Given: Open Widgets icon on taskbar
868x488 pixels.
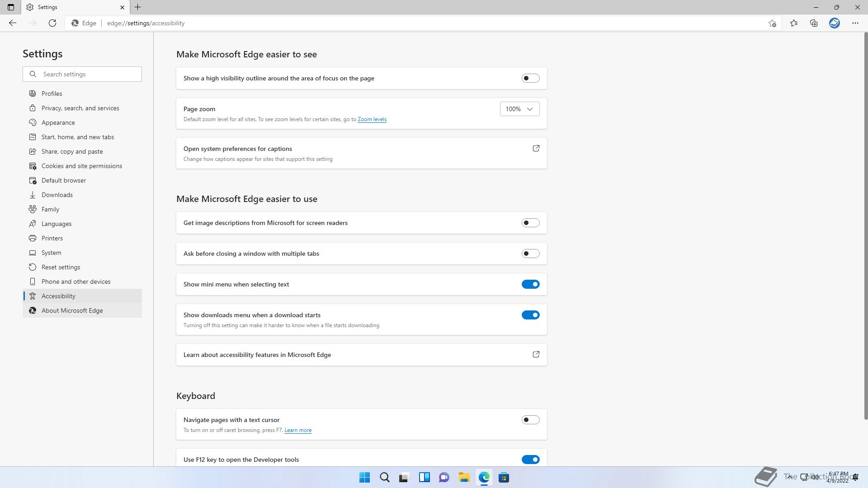Looking at the screenshot, I should click(425, 478).
